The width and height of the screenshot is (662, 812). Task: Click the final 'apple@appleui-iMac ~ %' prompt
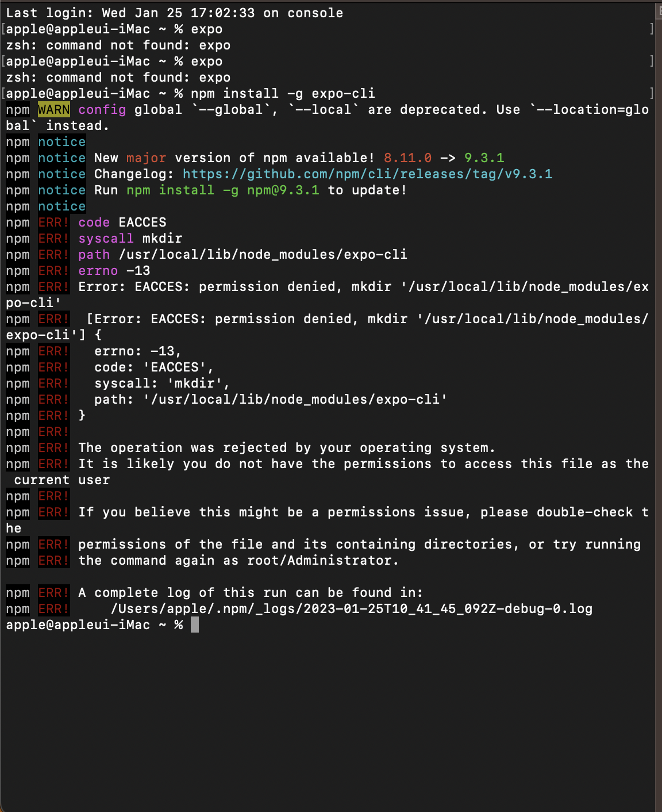click(x=94, y=625)
